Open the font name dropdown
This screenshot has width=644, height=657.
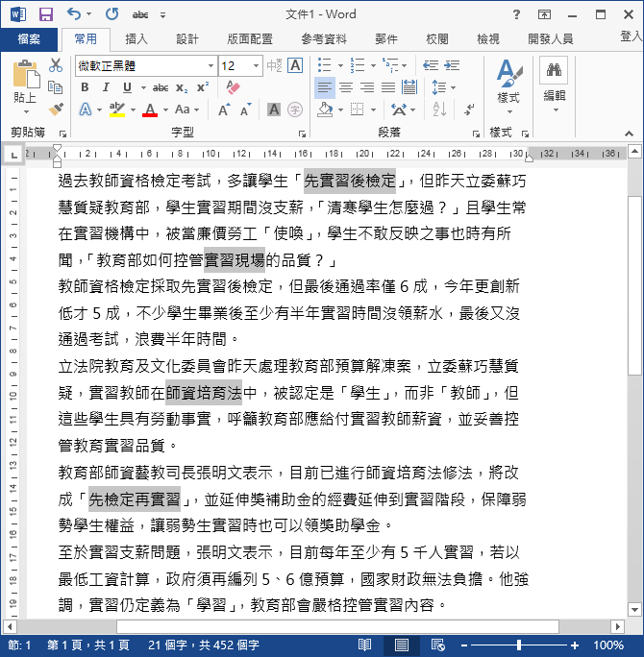click(211, 65)
